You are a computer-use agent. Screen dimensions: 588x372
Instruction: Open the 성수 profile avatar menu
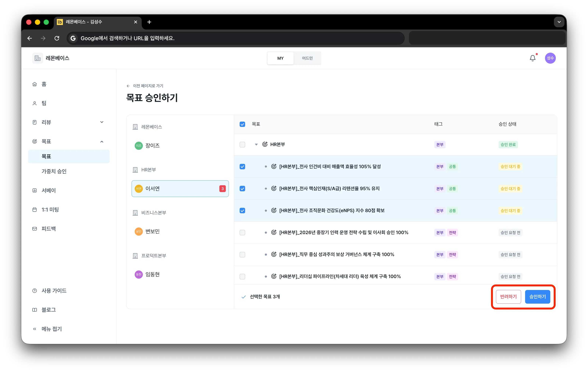(x=550, y=58)
